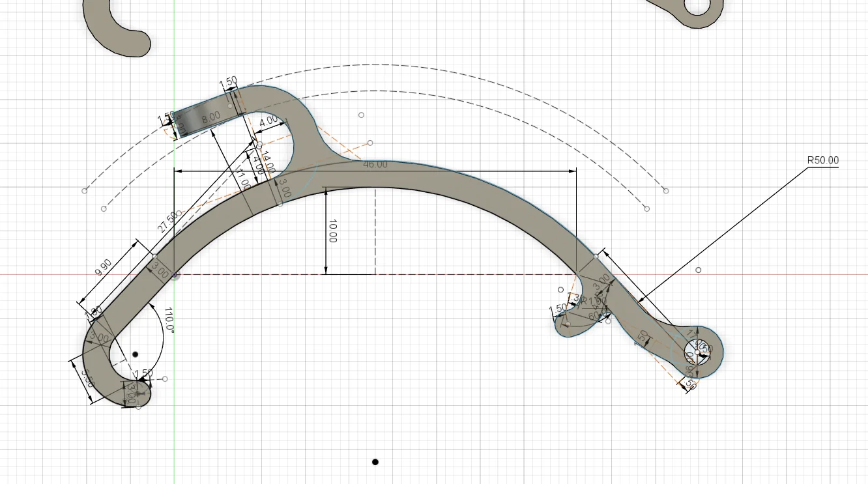The image size is (868, 484).
Task: Select the R50.00 radius dimension label
Action: [822, 160]
